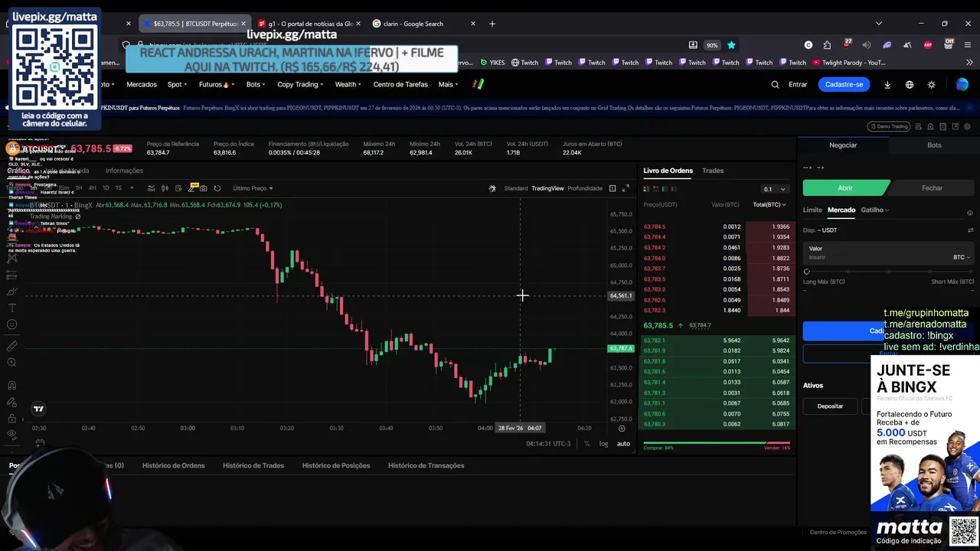The image size is (980, 551).
Task: Show both sides order book view icon
Action: pyautogui.click(x=647, y=189)
